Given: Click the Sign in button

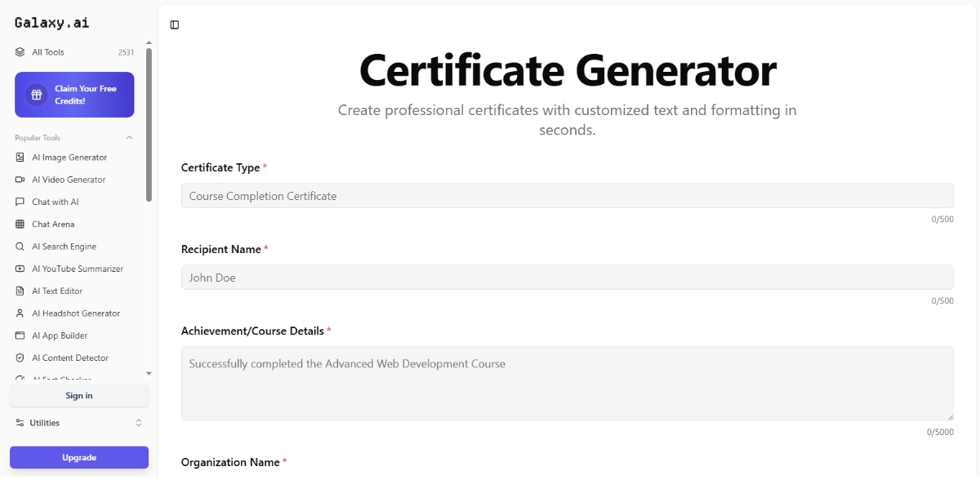Looking at the screenshot, I should pyautogui.click(x=79, y=396).
